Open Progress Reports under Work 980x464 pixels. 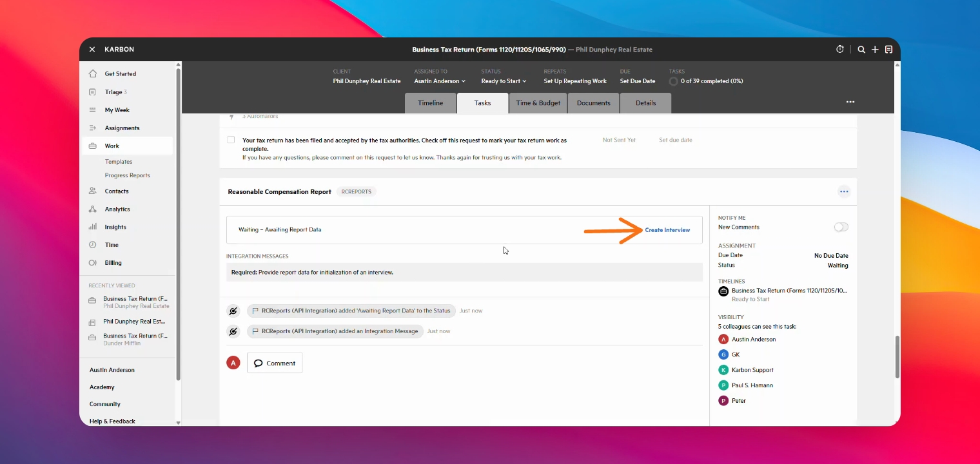point(128,175)
